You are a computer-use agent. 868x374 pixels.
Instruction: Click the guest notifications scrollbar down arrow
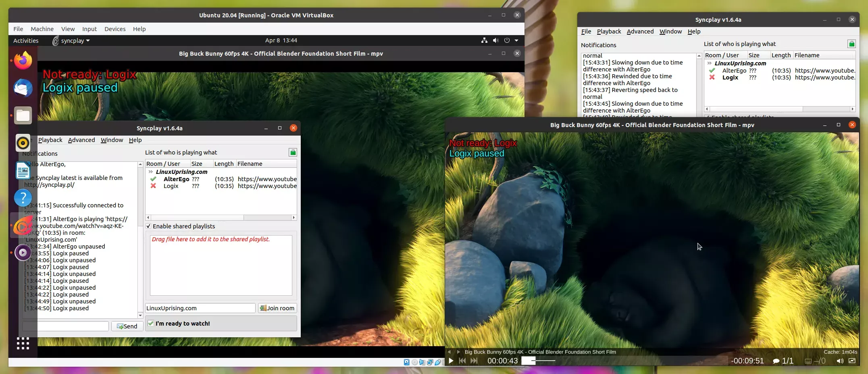[140, 315]
